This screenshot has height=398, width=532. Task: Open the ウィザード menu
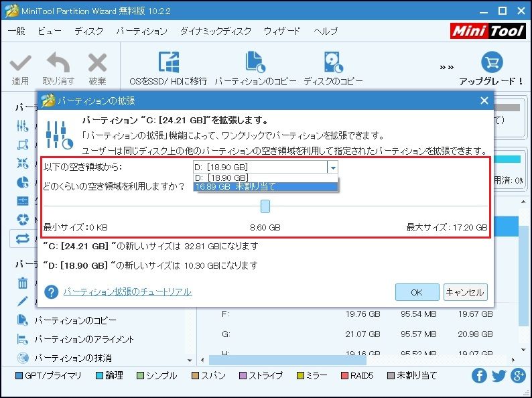[x=282, y=31]
